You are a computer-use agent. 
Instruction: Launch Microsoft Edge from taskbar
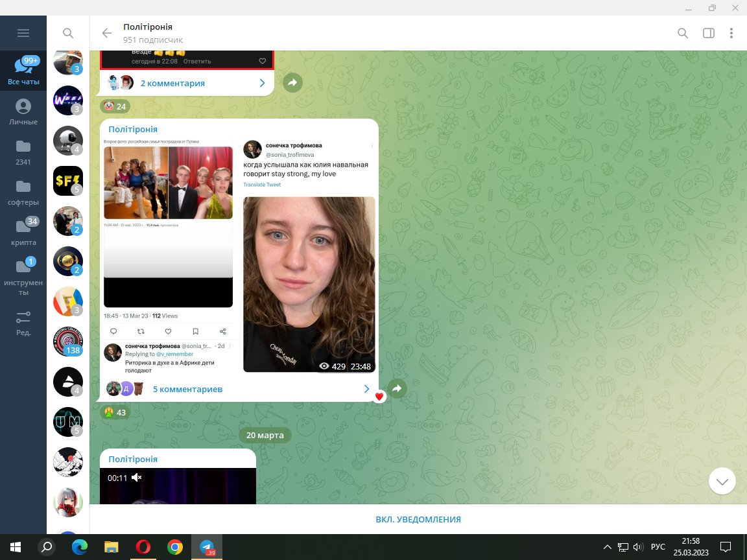80,547
